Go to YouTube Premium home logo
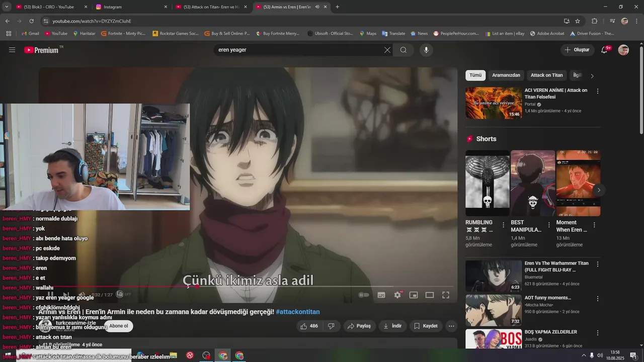 coord(41,50)
